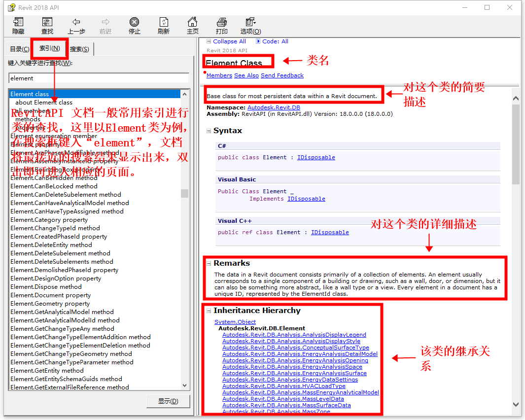Switch to the 索引(N) index tab

point(50,48)
